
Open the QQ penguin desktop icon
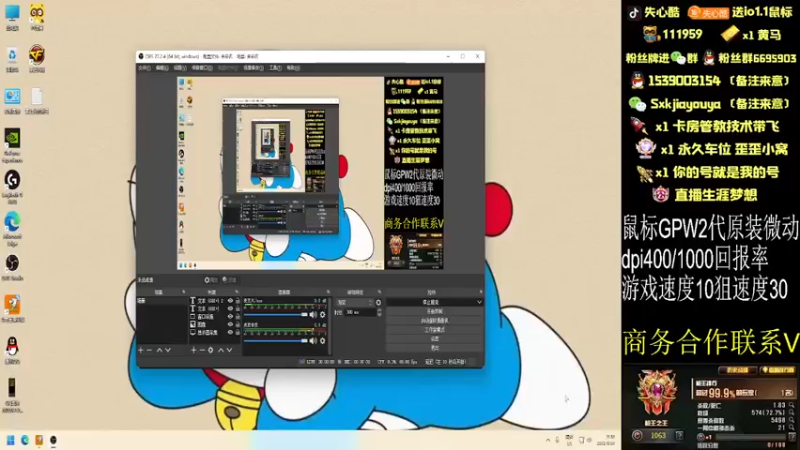(x=12, y=350)
